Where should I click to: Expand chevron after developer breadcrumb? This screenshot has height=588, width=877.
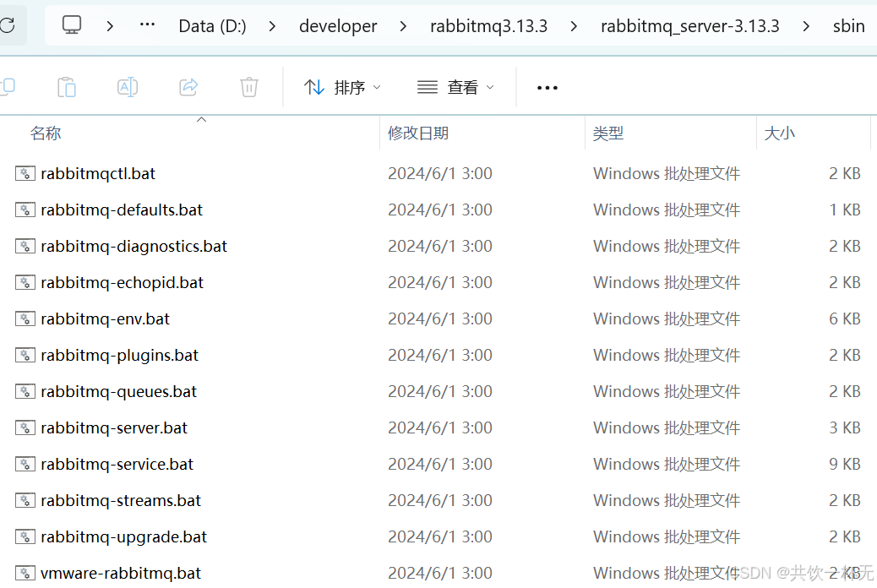[x=403, y=25]
